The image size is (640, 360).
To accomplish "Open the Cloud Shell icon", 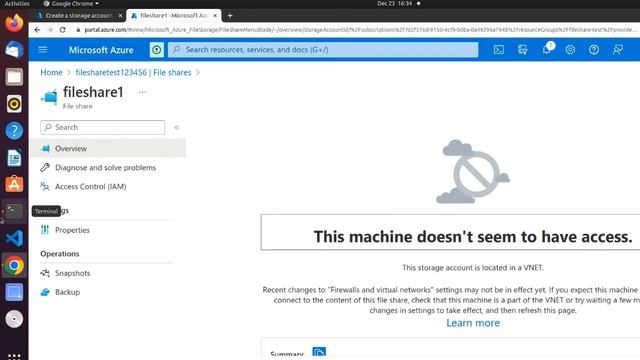I will click(499, 50).
